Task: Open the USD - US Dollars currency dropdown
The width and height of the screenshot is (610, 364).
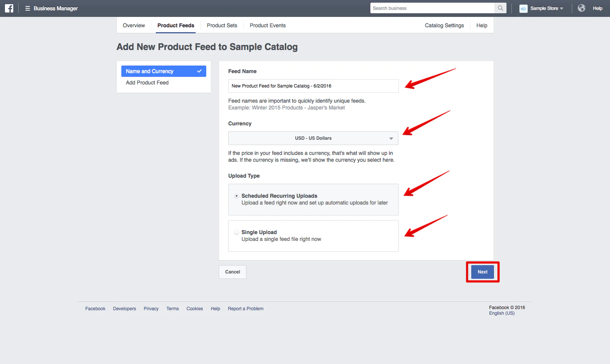Action: [x=313, y=138]
